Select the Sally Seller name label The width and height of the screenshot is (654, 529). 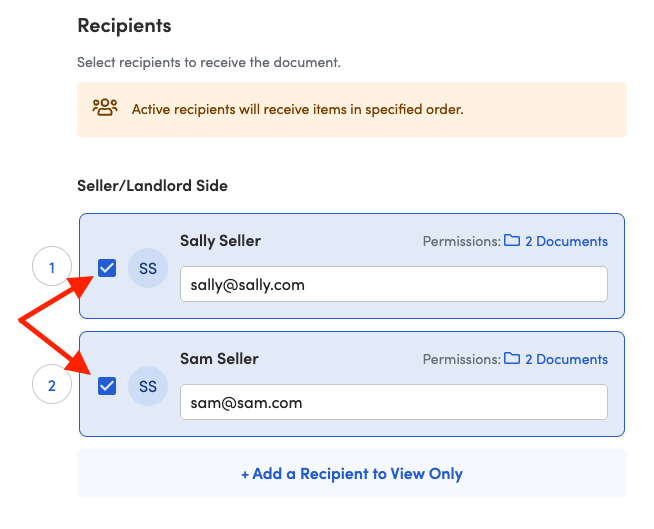220,241
